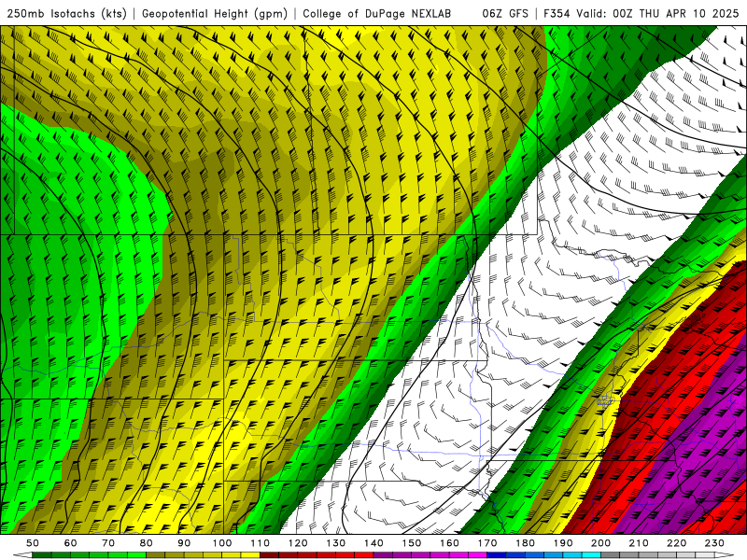
Task: Click the legend label '90'
Action: click(x=184, y=543)
